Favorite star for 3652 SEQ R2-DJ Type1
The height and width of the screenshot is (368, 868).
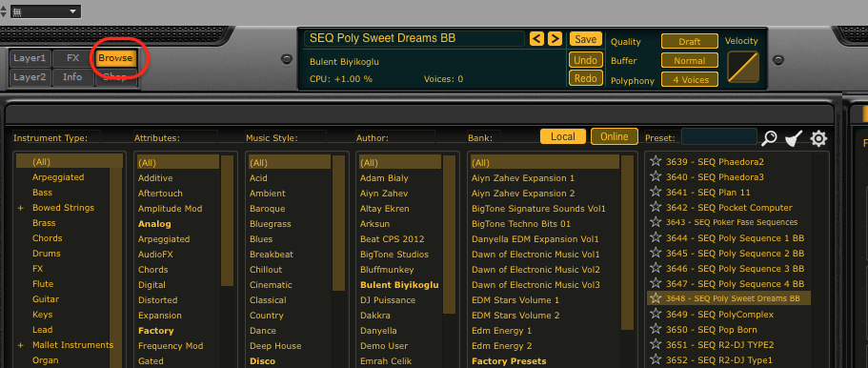(656, 359)
